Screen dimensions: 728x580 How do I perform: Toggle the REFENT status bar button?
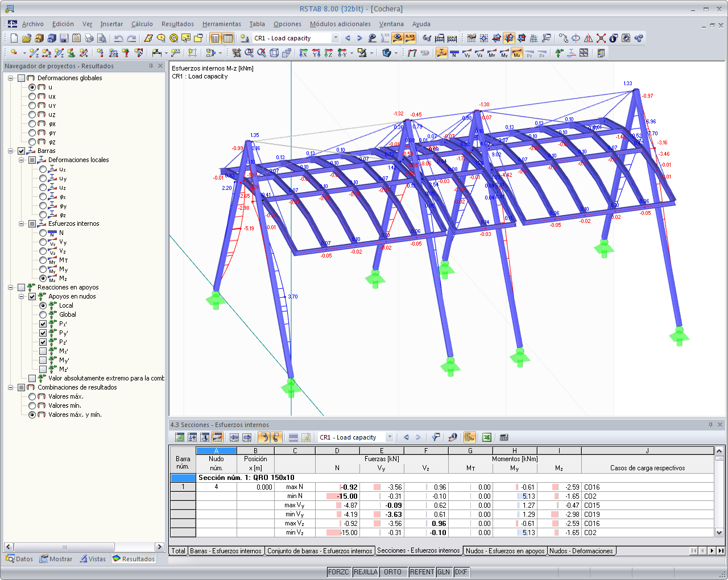click(422, 572)
